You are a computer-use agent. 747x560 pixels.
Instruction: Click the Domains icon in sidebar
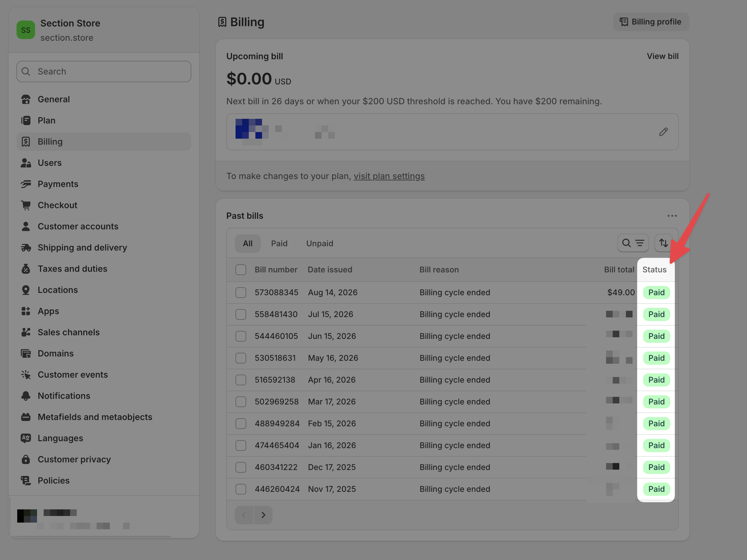coord(26,353)
